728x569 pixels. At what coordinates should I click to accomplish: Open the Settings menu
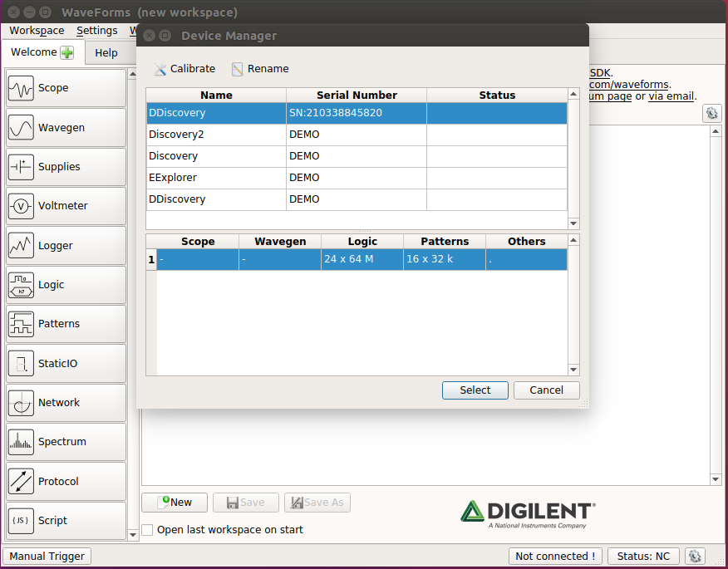[97, 31]
